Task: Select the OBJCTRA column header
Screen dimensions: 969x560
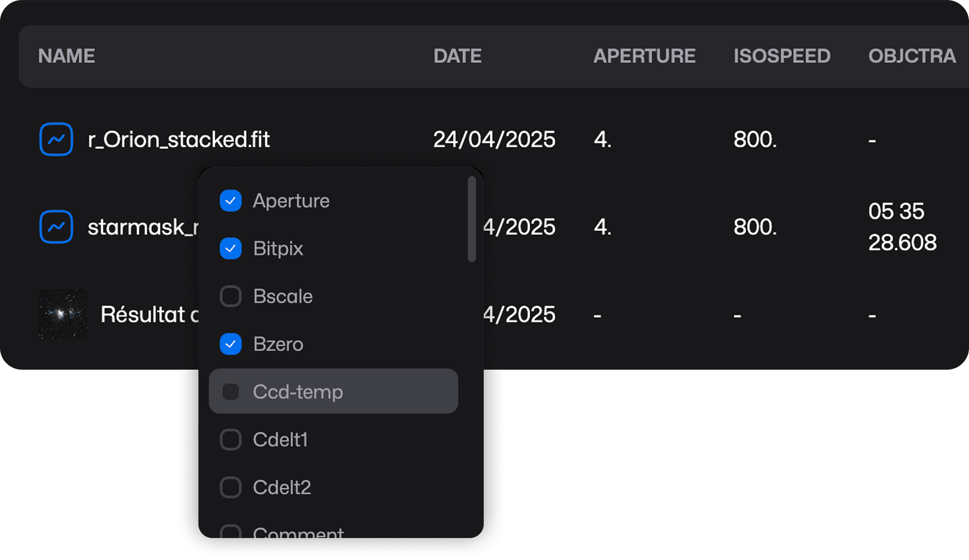Action: pyautogui.click(x=912, y=56)
